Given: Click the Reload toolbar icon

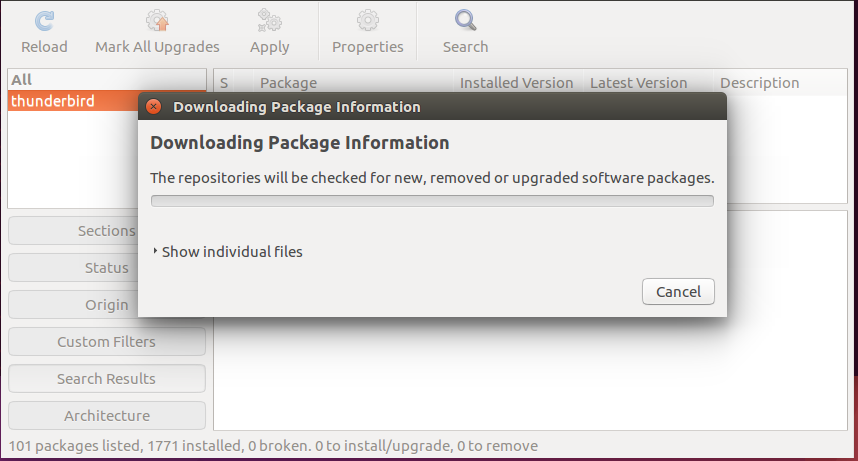Looking at the screenshot, I should 44,21.
